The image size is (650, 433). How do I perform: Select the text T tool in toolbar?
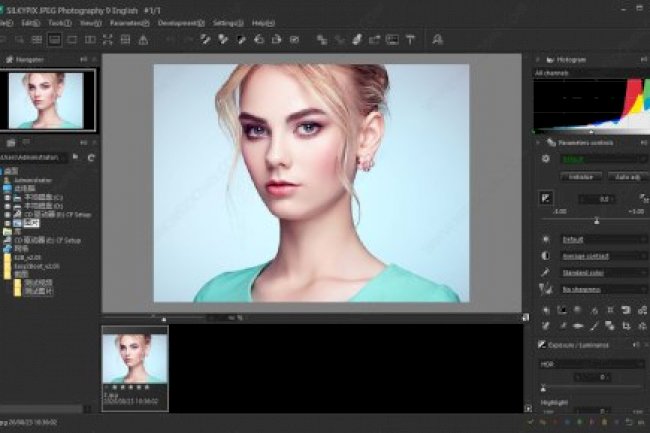point(409,40)
